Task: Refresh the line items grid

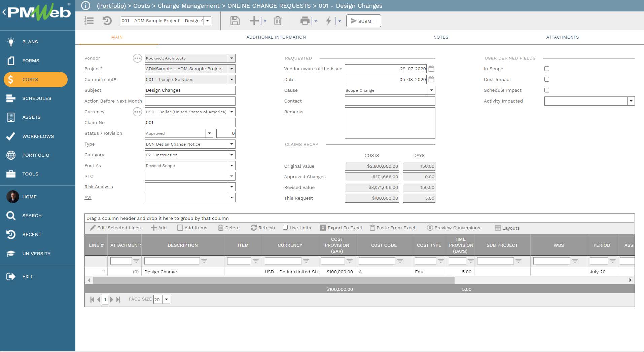Action: point(263,228)
